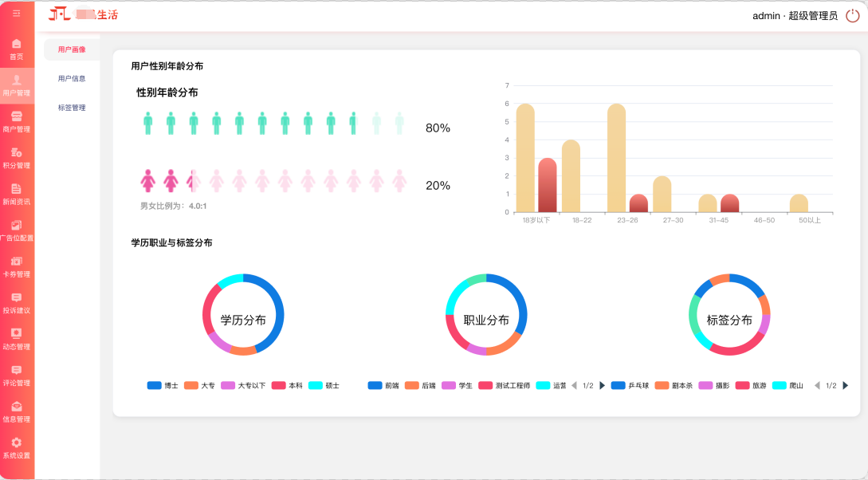Toggle 博士 legend in education chart
This screenshot has height=480, width=868.
point(163,385)
